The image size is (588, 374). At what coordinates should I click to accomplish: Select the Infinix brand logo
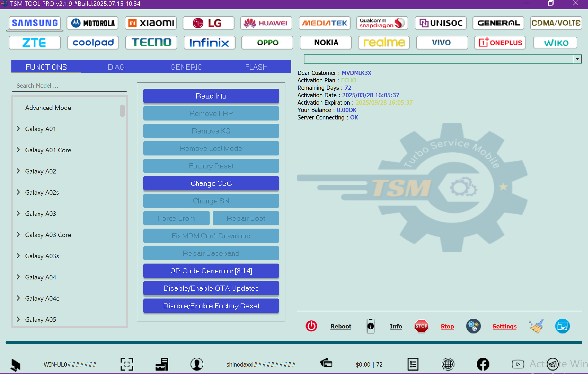210,43
